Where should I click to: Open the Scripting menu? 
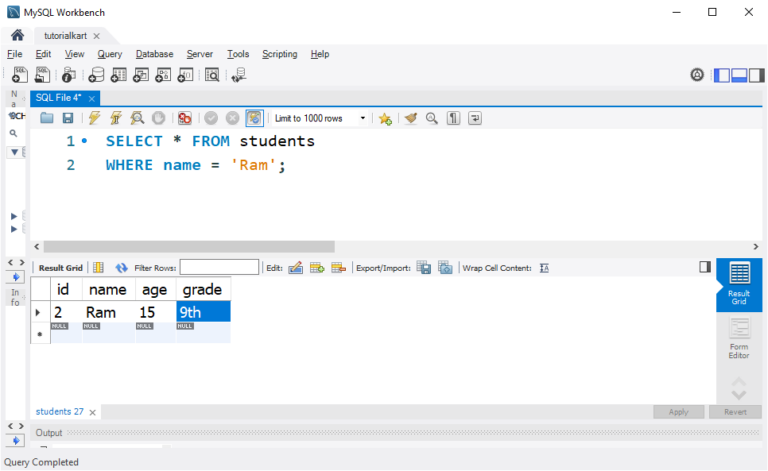point(280,54)
